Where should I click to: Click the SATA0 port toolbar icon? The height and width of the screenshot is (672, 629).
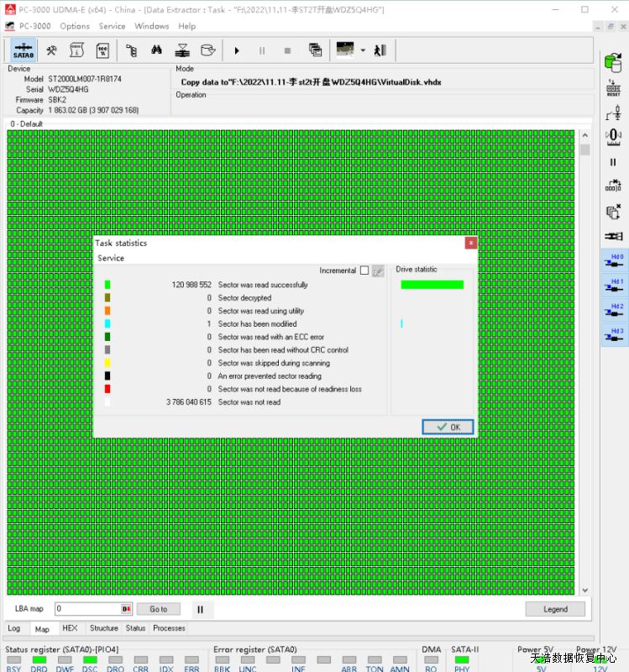tap(24, 50)
